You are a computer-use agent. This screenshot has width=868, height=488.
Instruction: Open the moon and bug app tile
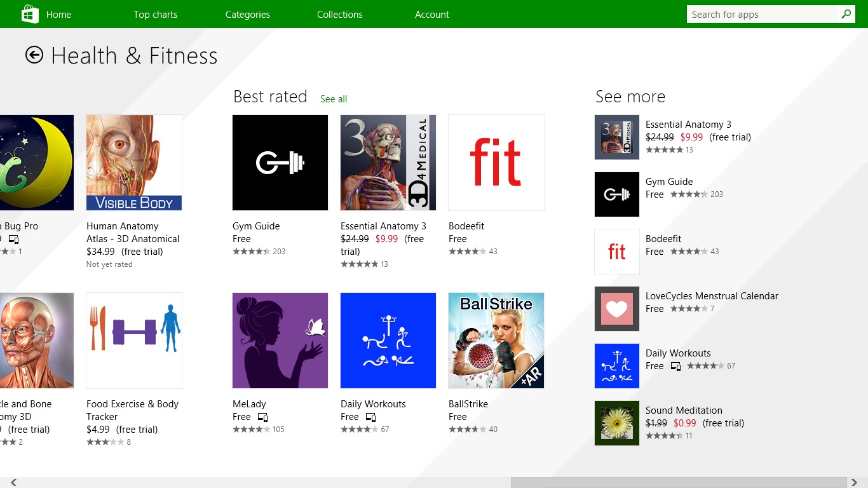tap(37, 163)
